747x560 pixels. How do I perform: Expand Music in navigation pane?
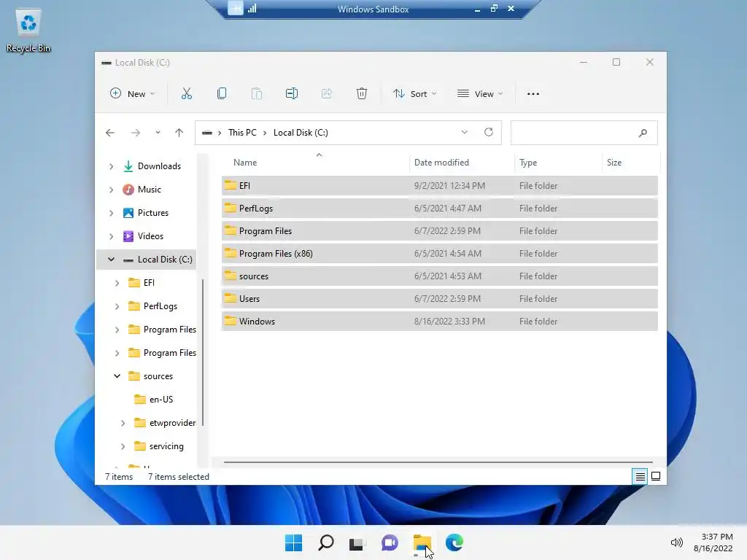point(112,190)
